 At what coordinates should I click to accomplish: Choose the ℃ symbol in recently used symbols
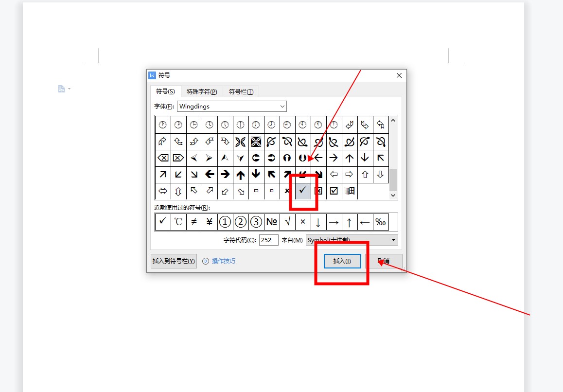(178, 222)
